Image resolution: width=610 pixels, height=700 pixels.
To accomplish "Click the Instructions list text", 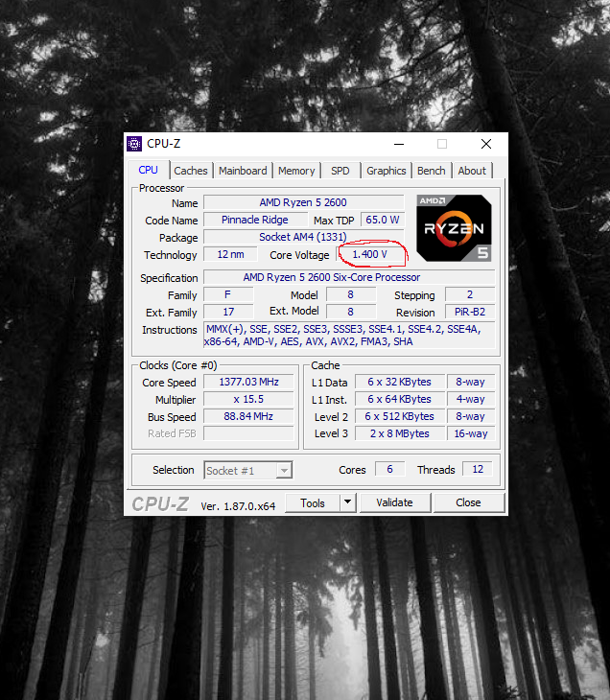I will pos(349,336).
